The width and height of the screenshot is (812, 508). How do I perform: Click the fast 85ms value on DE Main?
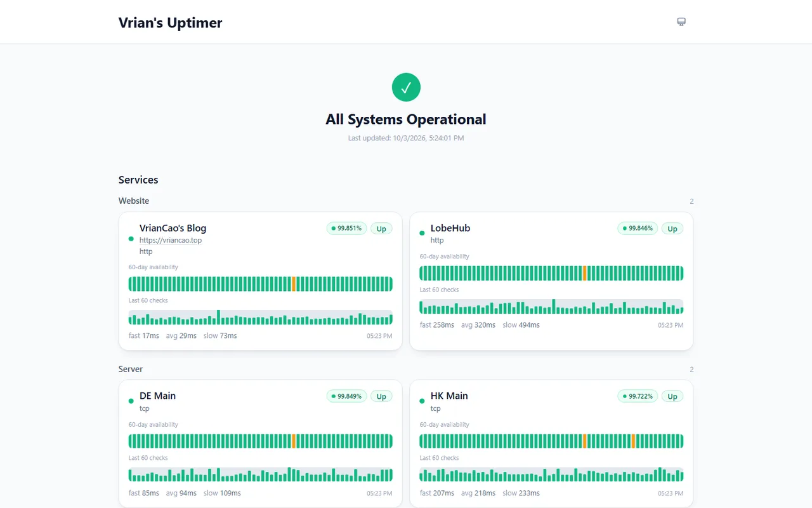(x=144, y=493)
